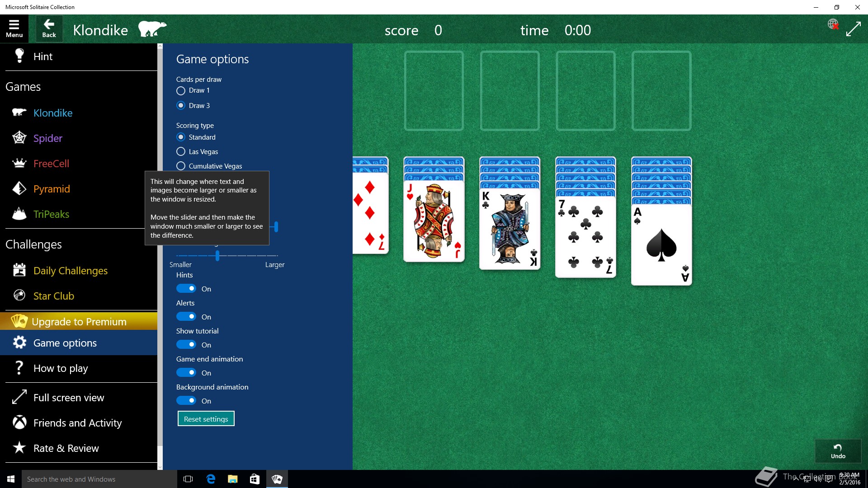Open Rate & Review
The image size is (868, 488).
click(79, 448)
